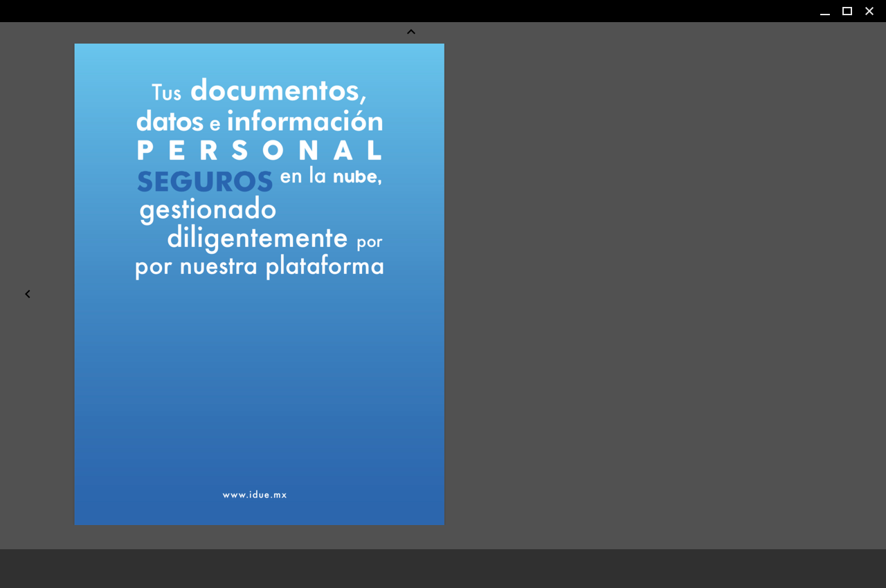Click the bold word "nube,"
Image resolution: width=886 pixels, height=588 pixels.
(357, 177)
